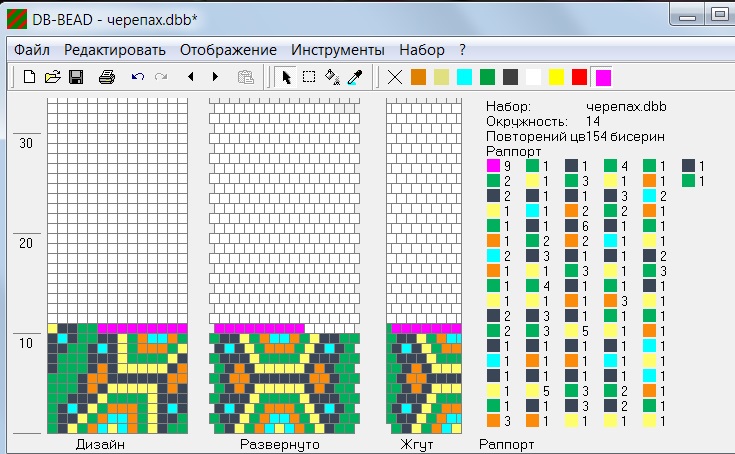Open the Инструменты menu

[x=337, y=49]
